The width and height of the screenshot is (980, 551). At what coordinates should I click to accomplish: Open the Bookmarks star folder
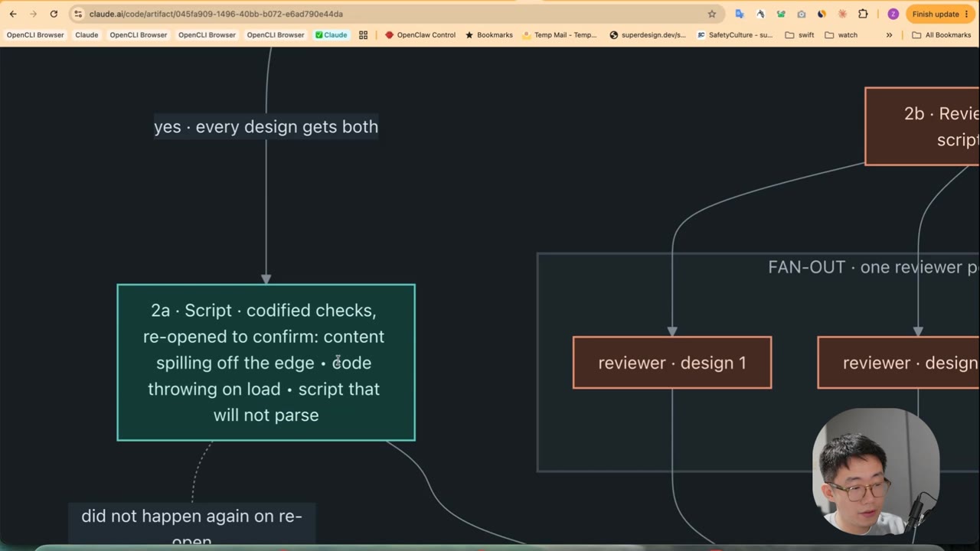click(x=489, y=34)
